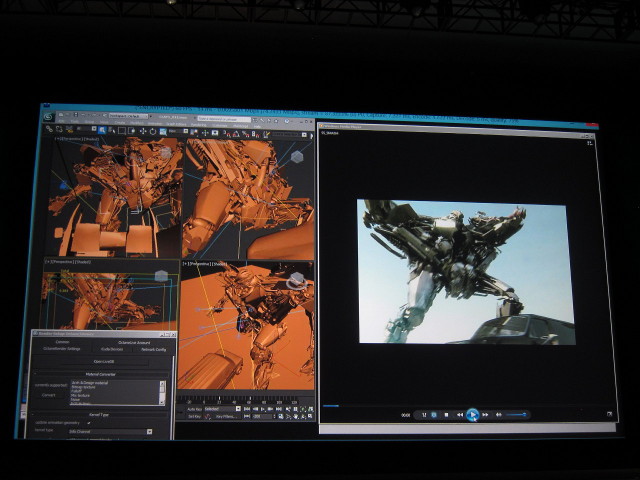Click the Open LiveDB button
Image resolution: width=640 pixels, height=480 pixels.
[x=104, y=362]
